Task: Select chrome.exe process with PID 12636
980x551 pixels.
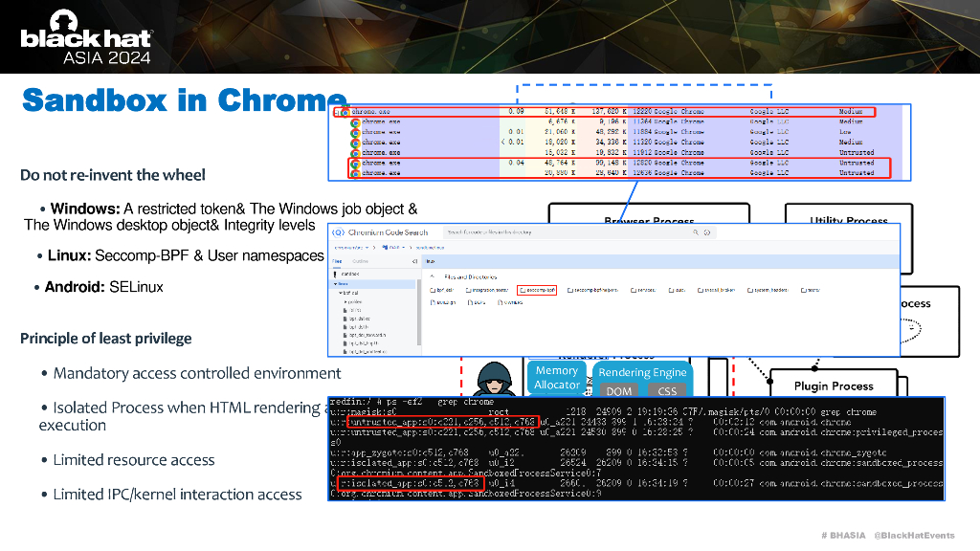Action: coord(625,172)
